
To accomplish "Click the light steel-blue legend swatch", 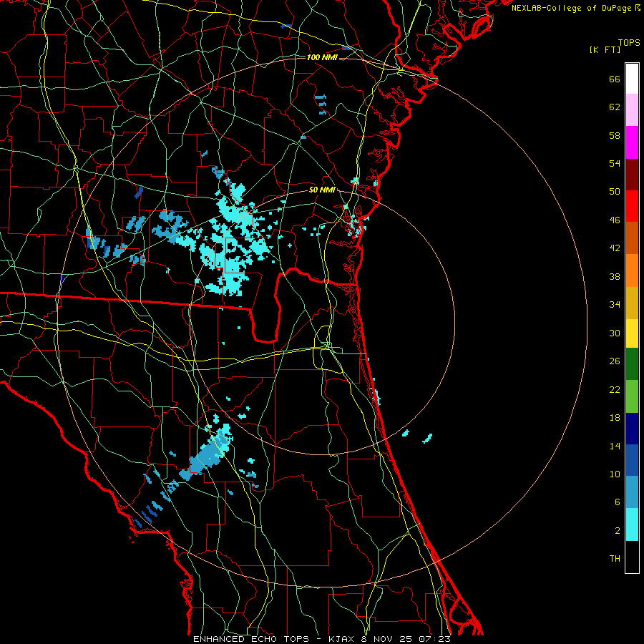I will [x=632, y=492].
